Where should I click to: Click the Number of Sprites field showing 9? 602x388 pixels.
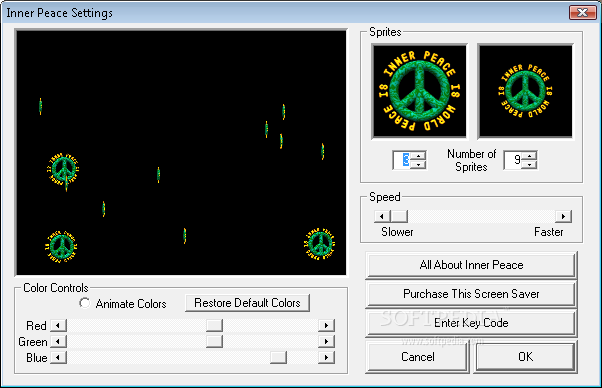click(514, 160)
